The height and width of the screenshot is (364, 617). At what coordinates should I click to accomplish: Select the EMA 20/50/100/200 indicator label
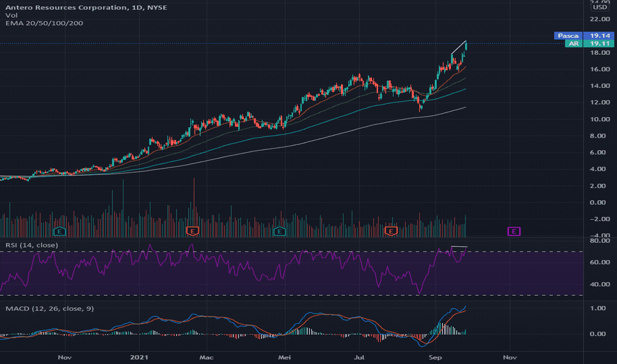44,23
